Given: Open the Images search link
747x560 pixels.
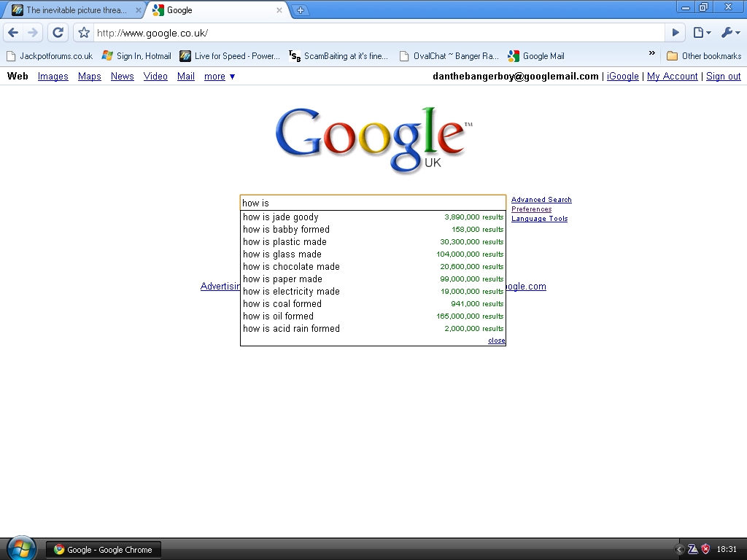Looking at the screenshot, I should (53, 76).
